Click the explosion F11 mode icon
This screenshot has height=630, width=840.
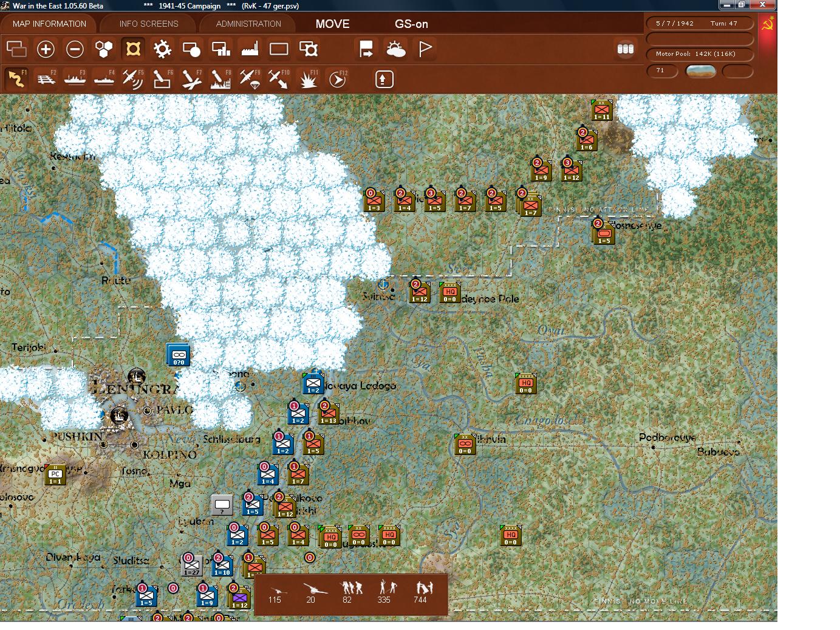pos(309,79)
